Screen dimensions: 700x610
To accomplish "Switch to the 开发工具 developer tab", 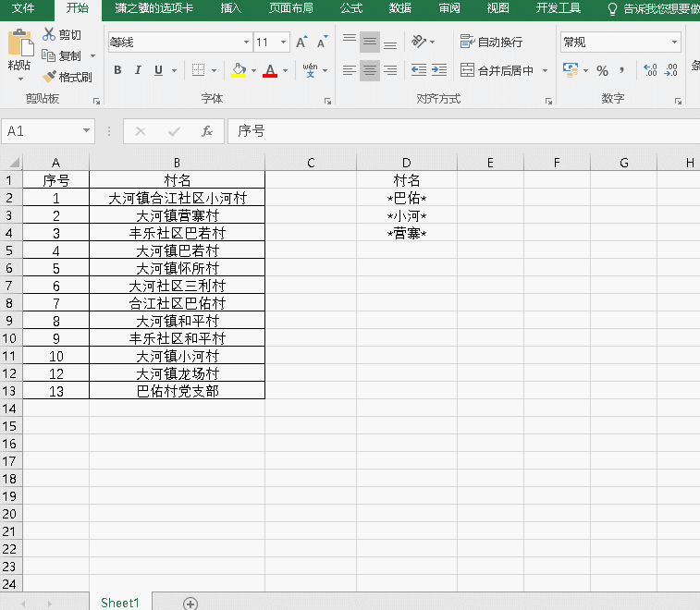I will (x=558, y=8).
